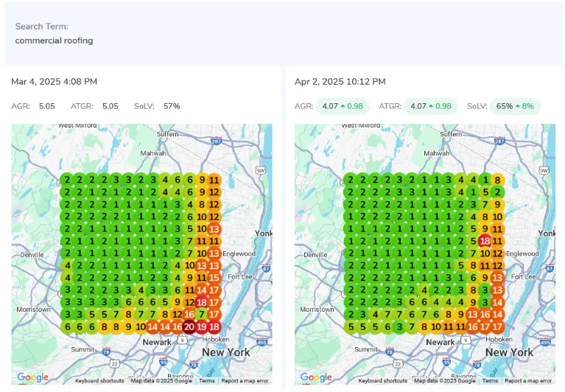Click the Google logo on the April map
565x392 pixels.
click(x=316, y=378)
